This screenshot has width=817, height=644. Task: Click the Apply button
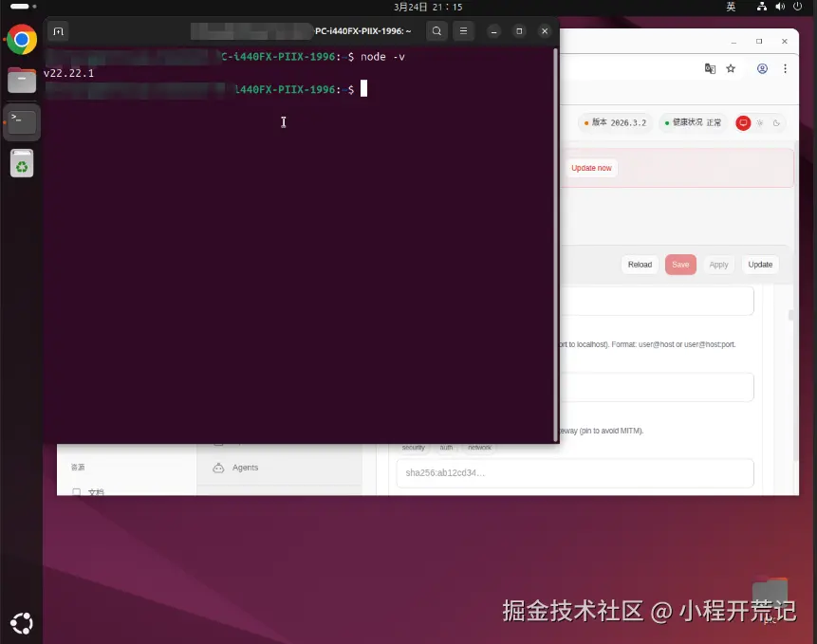[718, 265]
